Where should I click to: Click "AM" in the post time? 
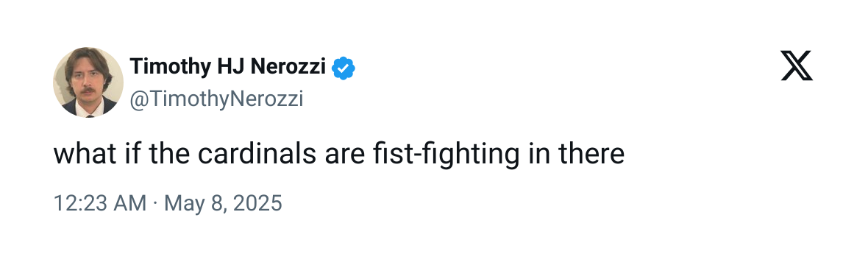(x=131, y=203)
